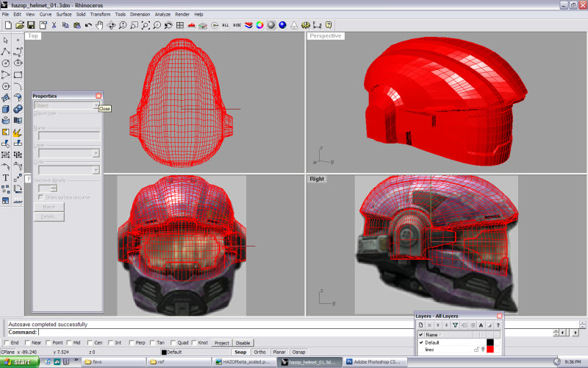Select the Circle tool in left toolbox

6,63
